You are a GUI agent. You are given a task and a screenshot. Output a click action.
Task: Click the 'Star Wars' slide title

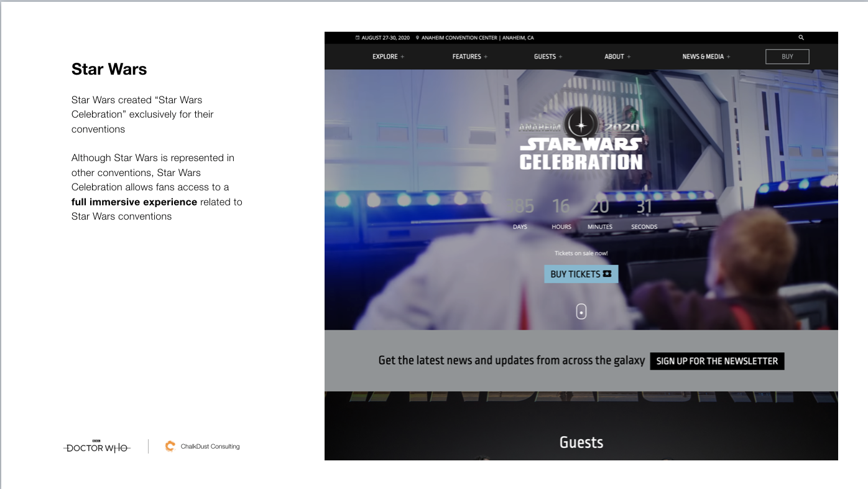pyautogui.click(x=109, y=69)
